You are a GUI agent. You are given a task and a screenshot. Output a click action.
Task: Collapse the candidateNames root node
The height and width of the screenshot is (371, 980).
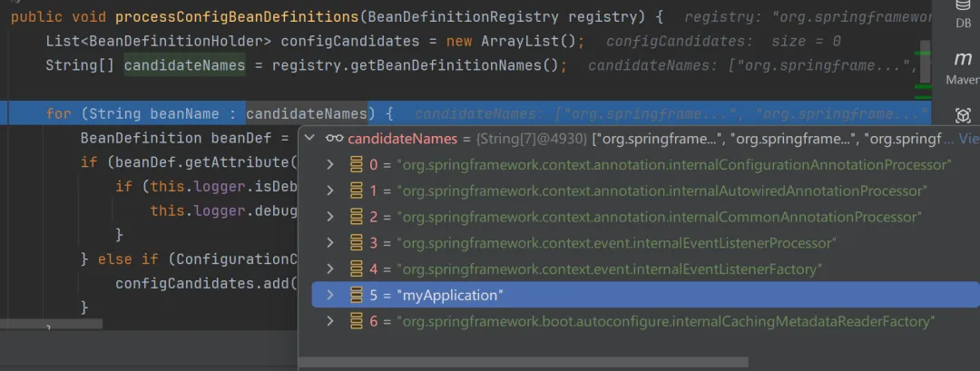(311, 139)
